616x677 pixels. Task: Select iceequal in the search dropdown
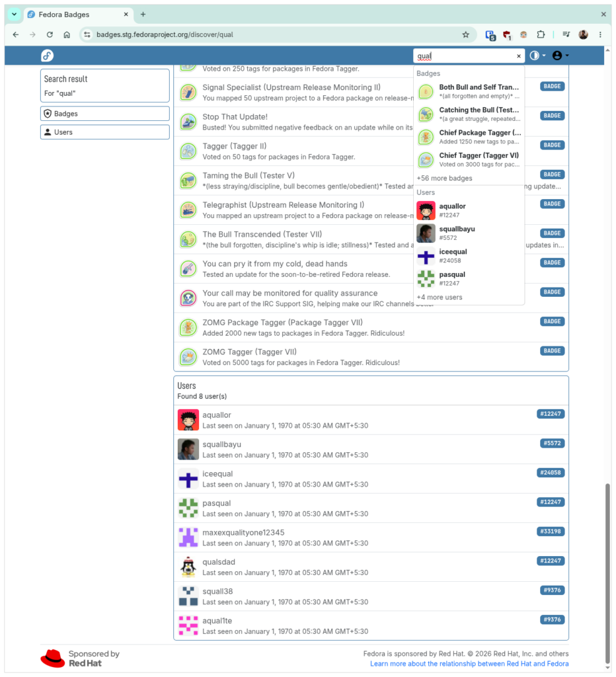pyautogui.click(x=469, y=256)
